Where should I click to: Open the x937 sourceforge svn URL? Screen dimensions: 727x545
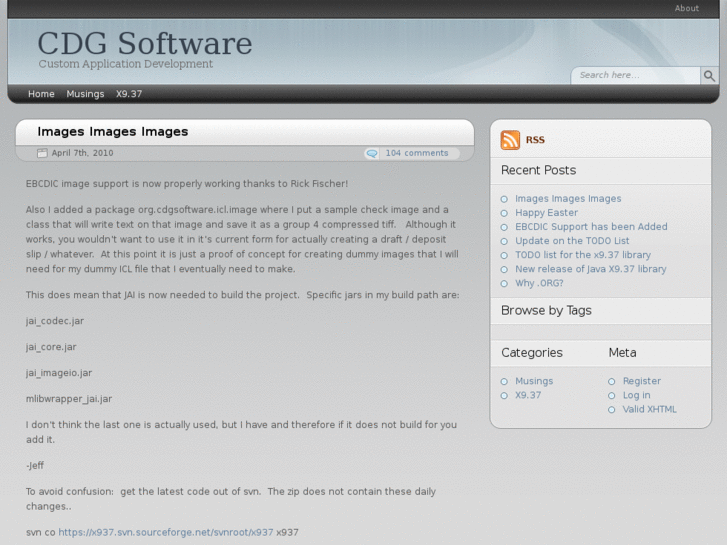pyautogui.click(x=166, y=532)
